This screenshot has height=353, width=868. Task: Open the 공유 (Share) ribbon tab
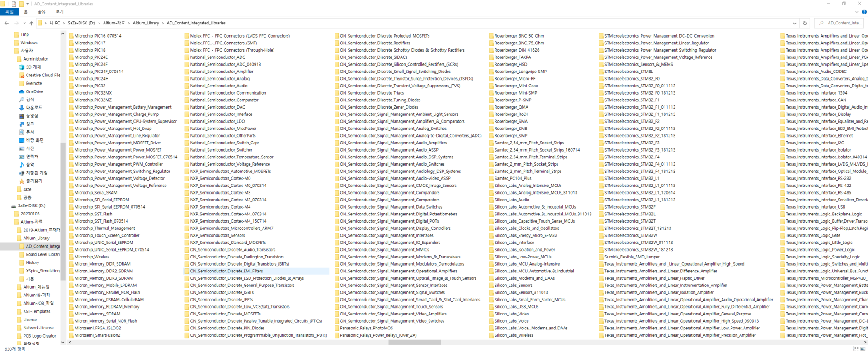41,12
